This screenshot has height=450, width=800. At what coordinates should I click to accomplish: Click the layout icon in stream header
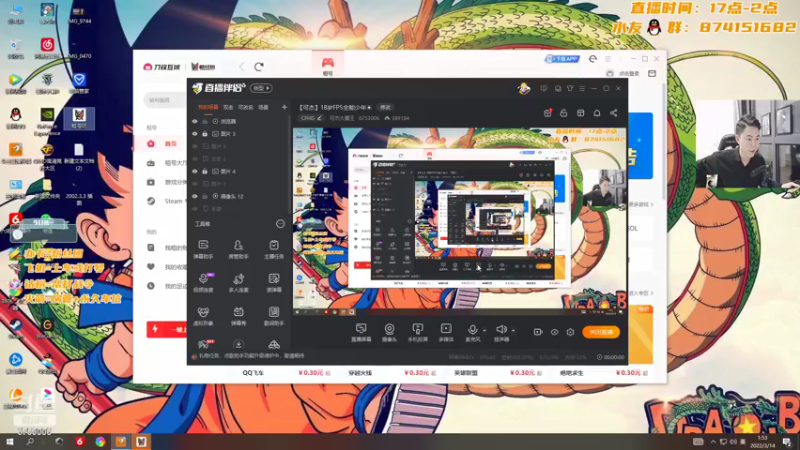click(580, 113)
